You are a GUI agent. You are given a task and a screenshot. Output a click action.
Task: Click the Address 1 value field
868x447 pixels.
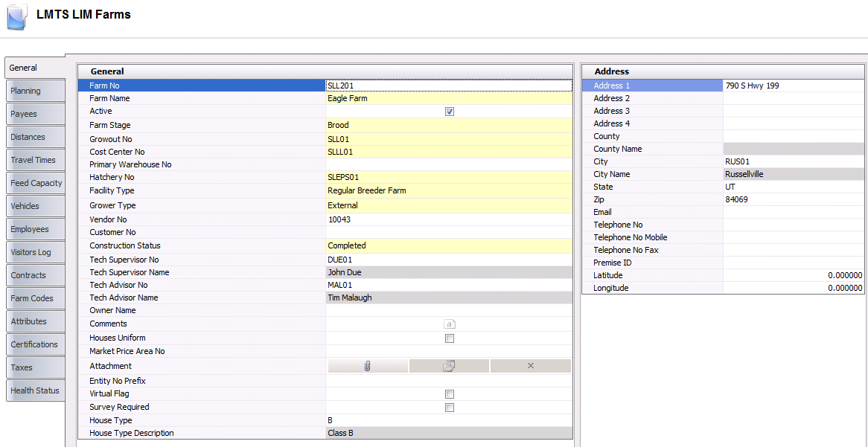click(793, 86)
